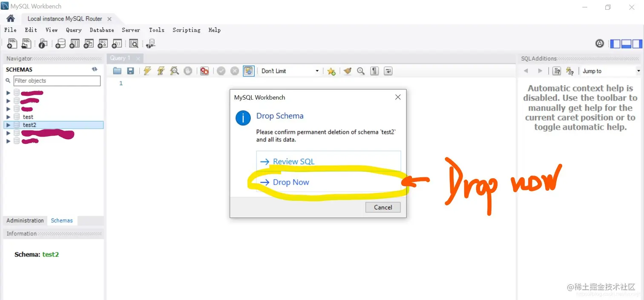Toggle the bottom output panel
The height and width of the screenshot is (300, 644).
click(x=626, y=43)
